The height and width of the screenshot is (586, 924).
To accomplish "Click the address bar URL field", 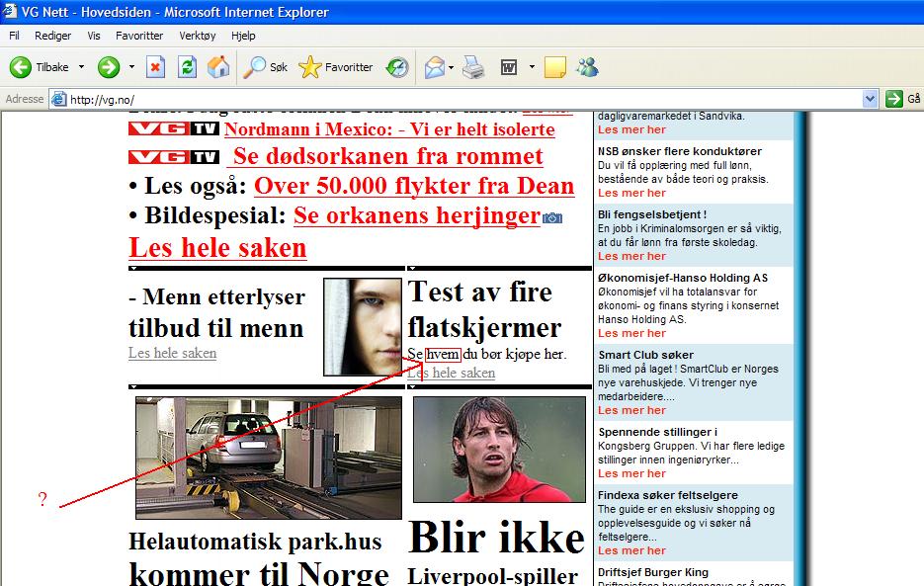I will coord(465,99).
